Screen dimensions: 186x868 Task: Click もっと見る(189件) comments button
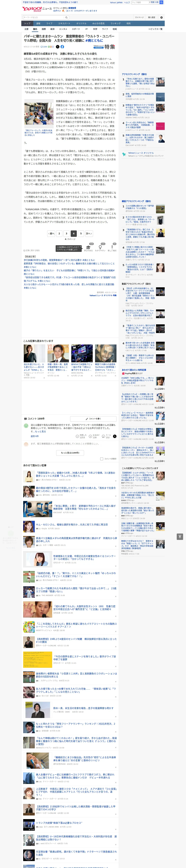tap(70, 453)
